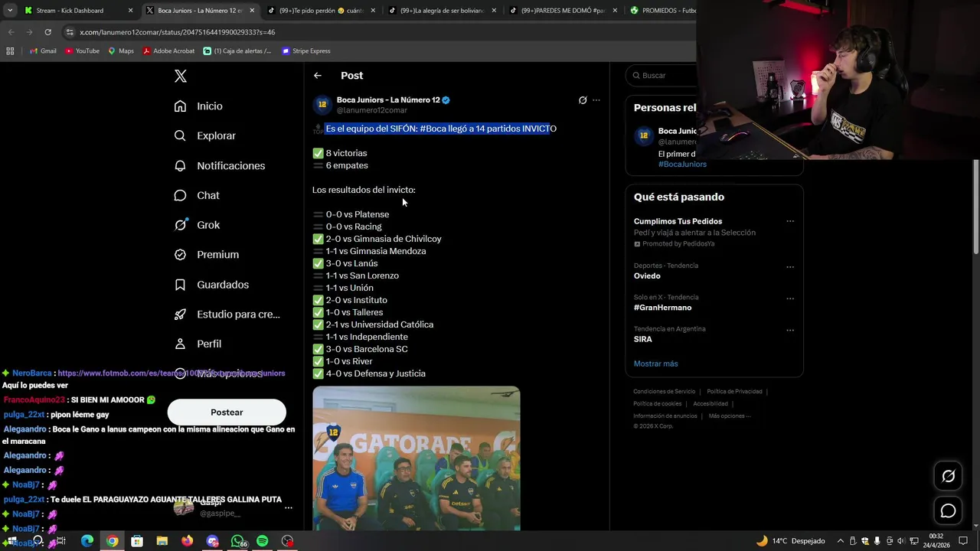The width and height of the screenshot is (980, 551).
Task: Open the Chrome tab search dropdown
Action: click(x=10, y=11)
